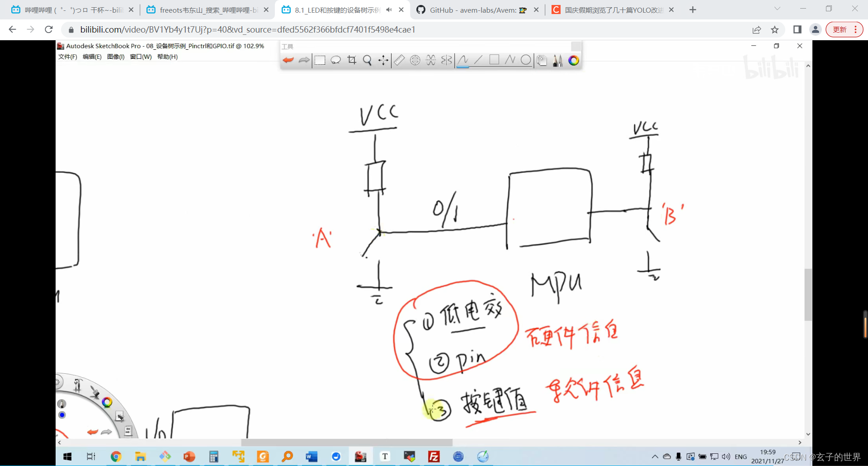Open the Windows Start menu
This screenshot has height=466, width=868.
click(67, 456)
